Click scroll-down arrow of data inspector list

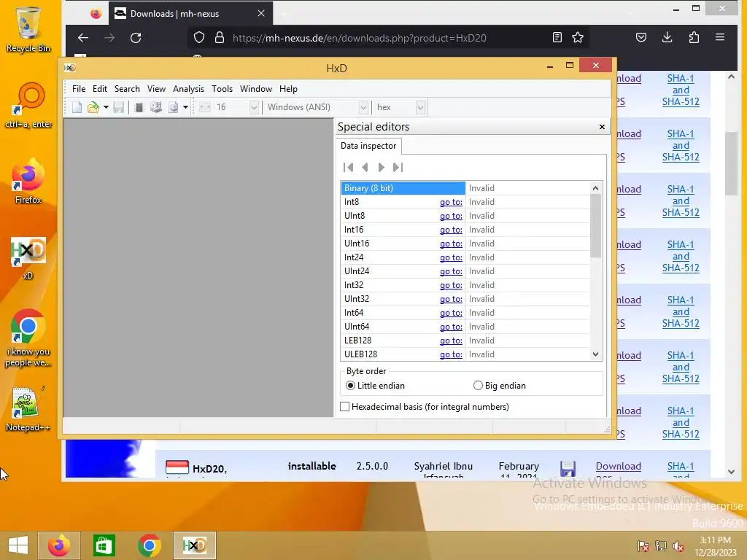595,354
